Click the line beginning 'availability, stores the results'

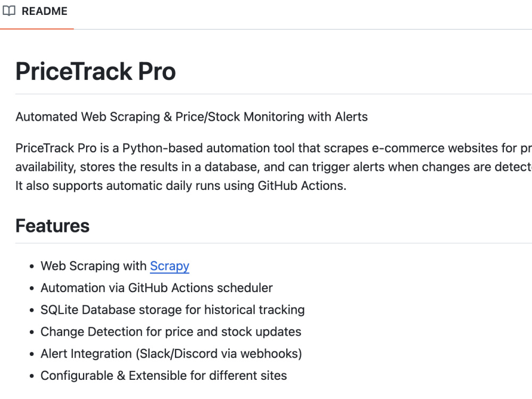[274, 167]
